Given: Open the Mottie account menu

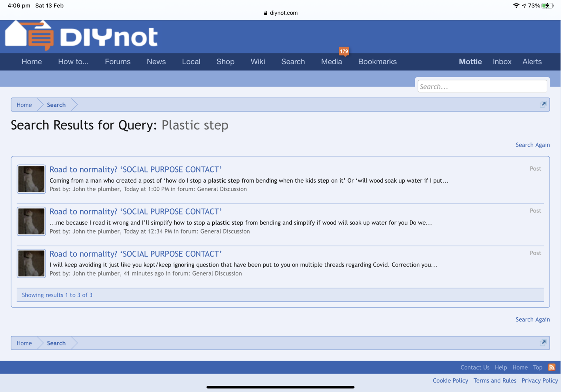Looking at the screenshot, I should click(x=470, y=62).
